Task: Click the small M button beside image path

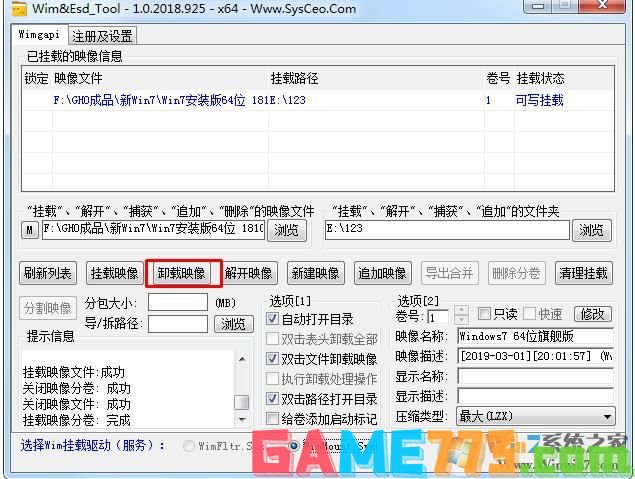Action: [29, 230]
